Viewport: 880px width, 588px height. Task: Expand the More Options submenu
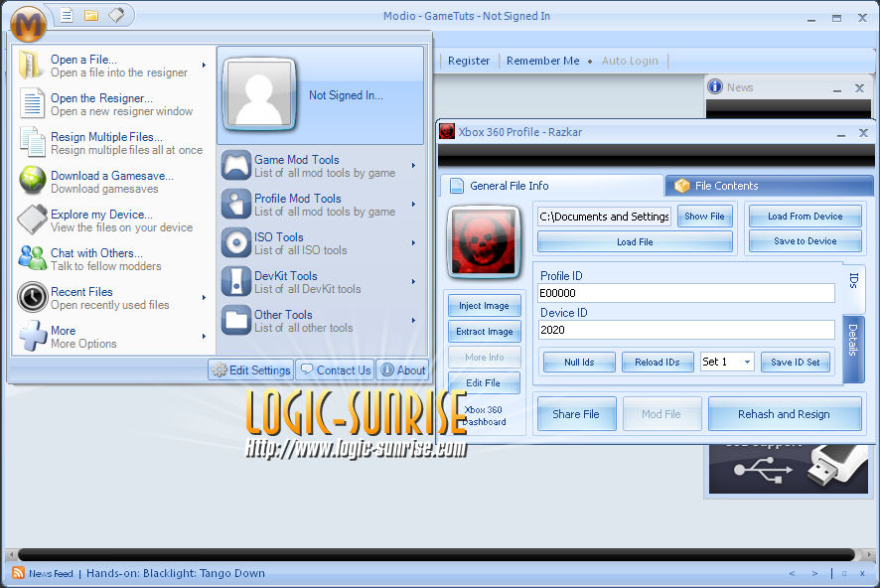tap(205, 336)
